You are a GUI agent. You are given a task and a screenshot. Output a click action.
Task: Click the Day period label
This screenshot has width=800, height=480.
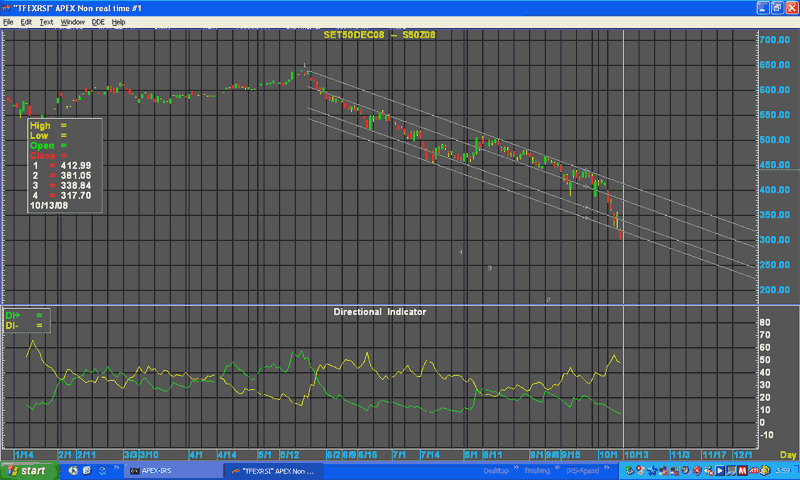(788, 454)
